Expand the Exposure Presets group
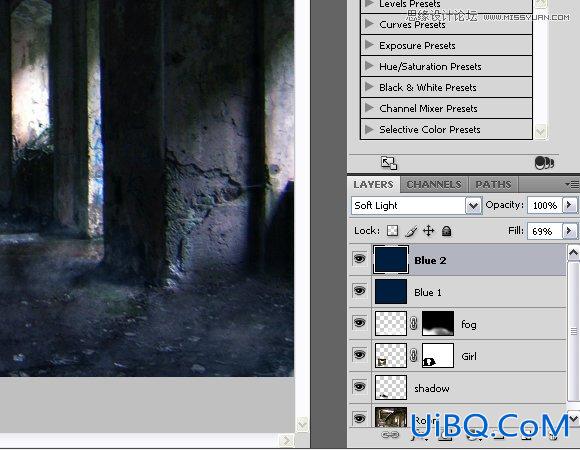This screenshot has height=450, width=580. click(x=368, y=45)
